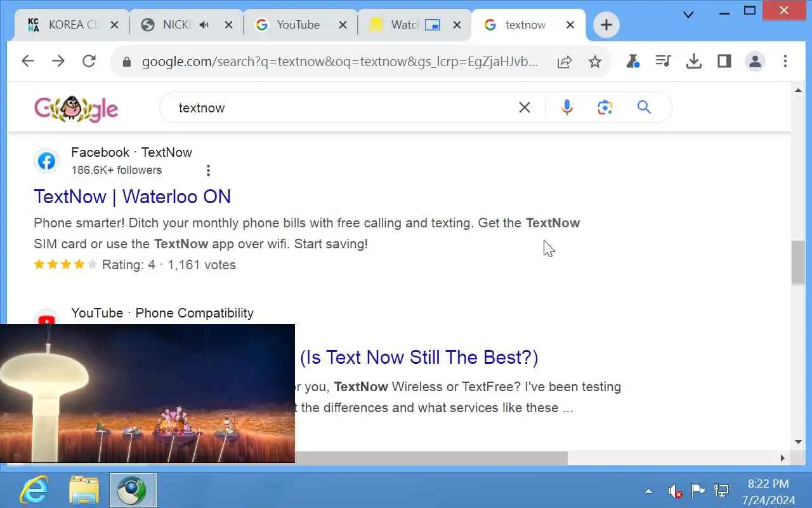This screenshot has width=812, height=508.
Task: Show hidden tray icons arrow
Action: coord(648,491)
